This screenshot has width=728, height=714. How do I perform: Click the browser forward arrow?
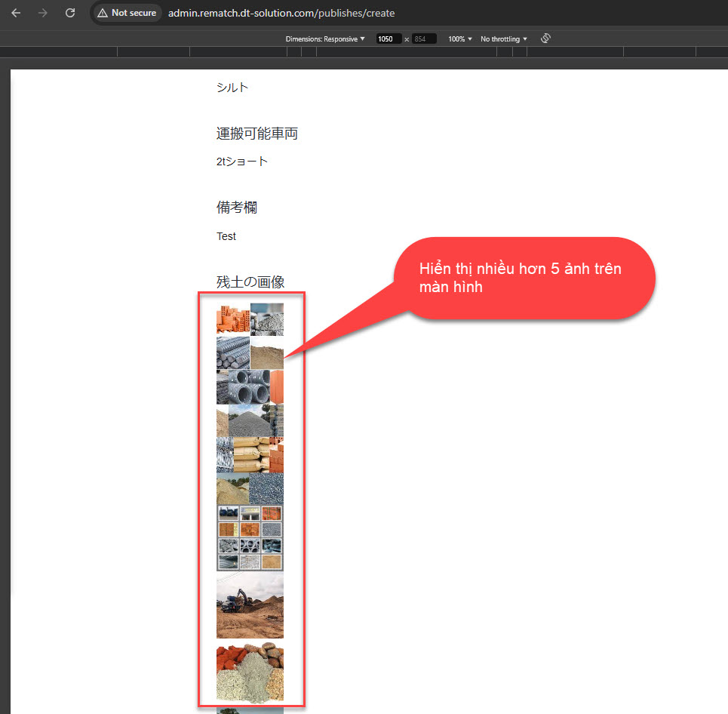click(43, 13)
